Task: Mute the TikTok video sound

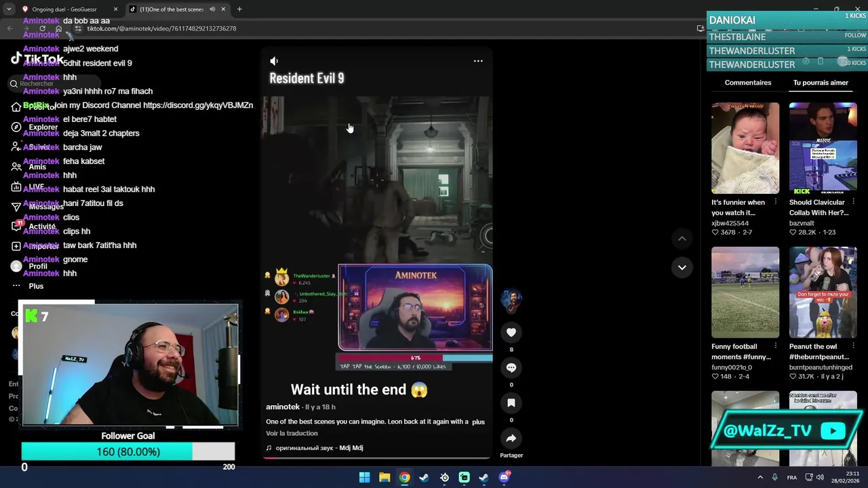Action: pos(274,61)
